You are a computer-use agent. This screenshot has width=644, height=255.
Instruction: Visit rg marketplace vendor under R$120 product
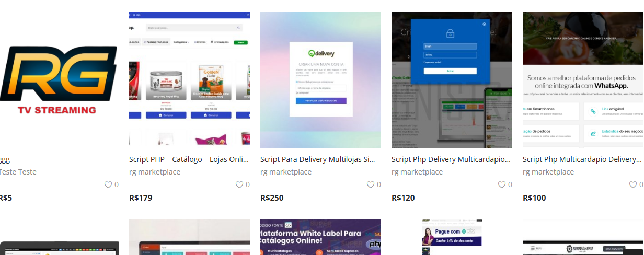click(x=417, y=172)
